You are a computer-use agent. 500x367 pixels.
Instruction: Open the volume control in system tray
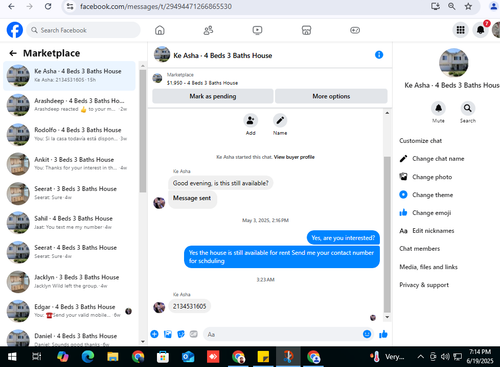(x=445, y=357)
